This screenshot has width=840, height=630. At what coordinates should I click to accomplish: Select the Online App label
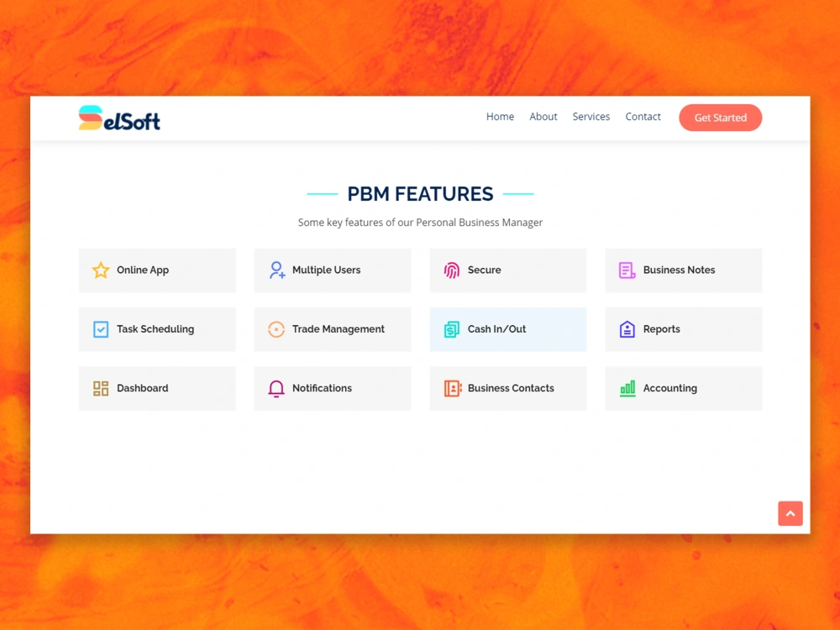pyautogui.click(x=143, y=270)
